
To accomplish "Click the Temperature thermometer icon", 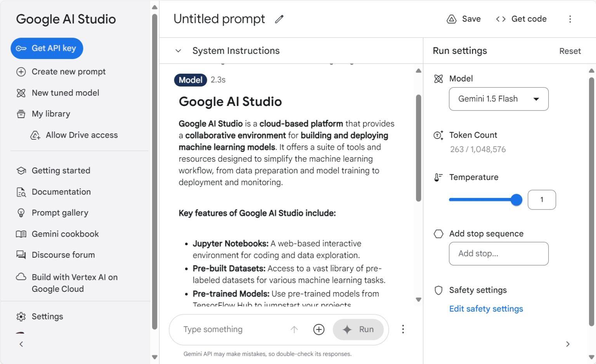I will 438,177.
